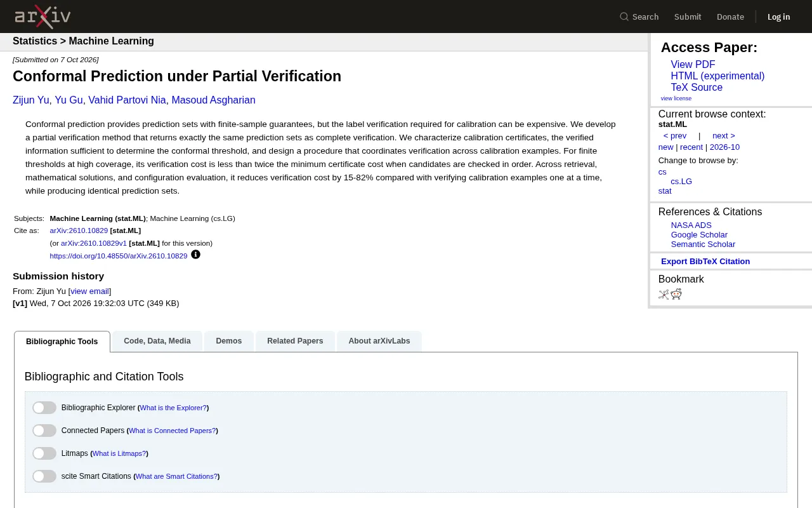
Task: Go to the next paper
Action: (724, 136)
